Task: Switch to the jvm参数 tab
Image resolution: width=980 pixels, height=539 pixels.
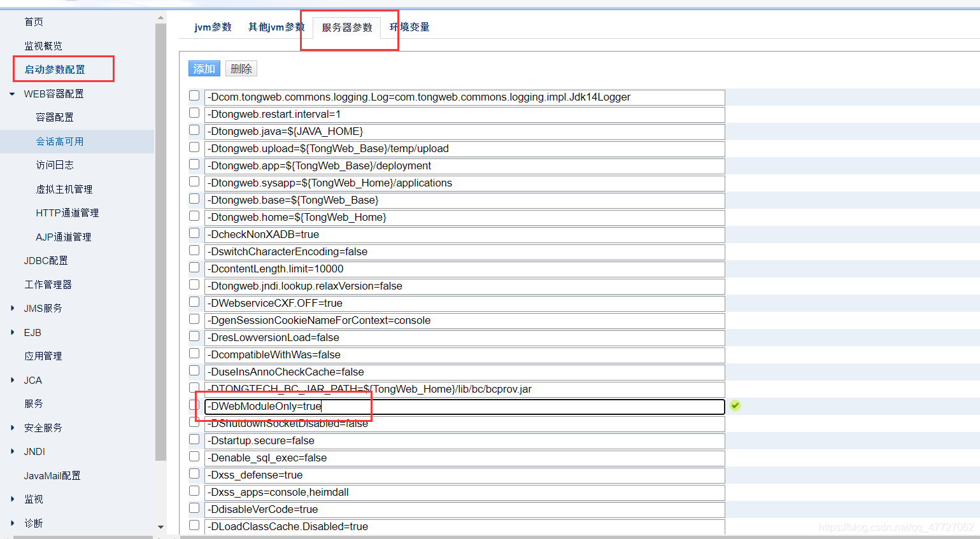Action: coord(213,27)
